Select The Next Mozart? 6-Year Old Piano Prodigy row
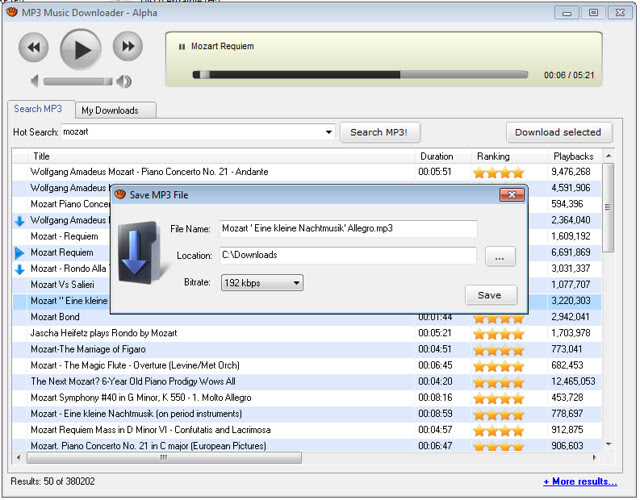The image size is (640, 500). (306, 382)
